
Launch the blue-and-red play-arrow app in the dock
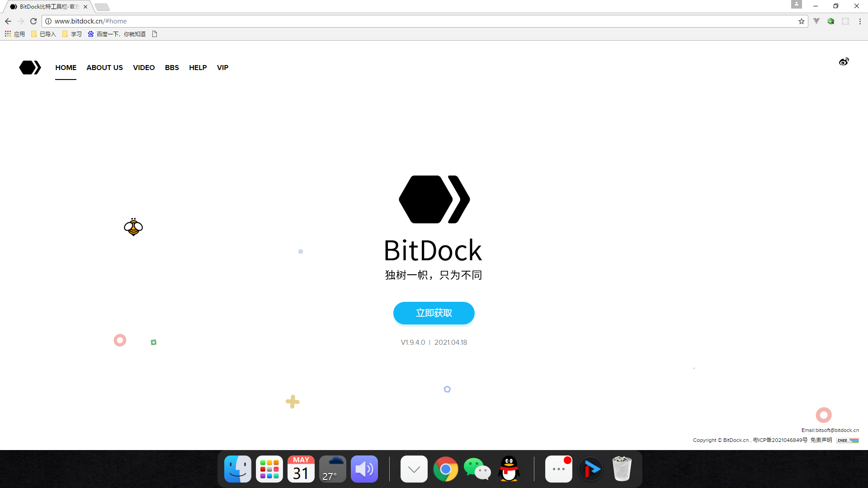pos(590,469)
